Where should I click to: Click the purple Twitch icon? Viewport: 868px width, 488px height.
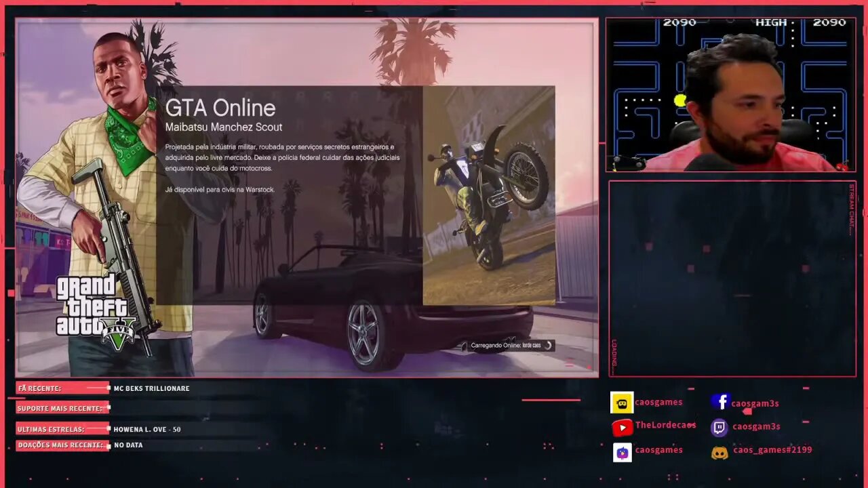click(719, 427)
